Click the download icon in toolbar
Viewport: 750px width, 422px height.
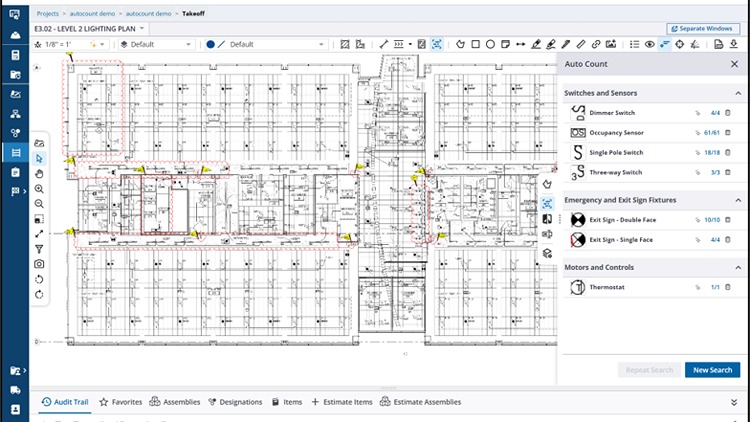pos(734,44)
